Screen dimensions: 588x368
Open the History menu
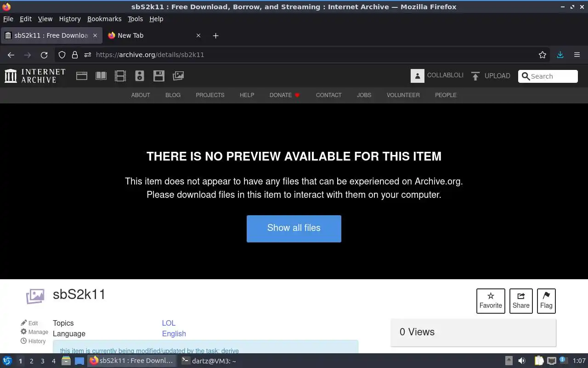70,19
